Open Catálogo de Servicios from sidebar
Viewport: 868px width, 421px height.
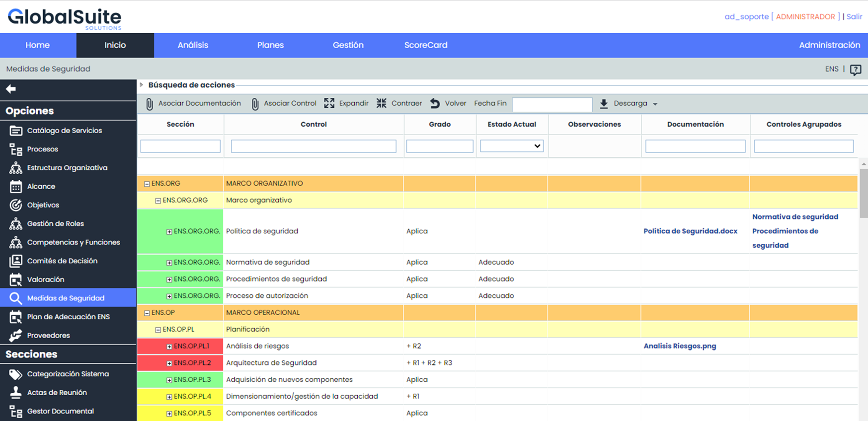click(x=64, y=131)
